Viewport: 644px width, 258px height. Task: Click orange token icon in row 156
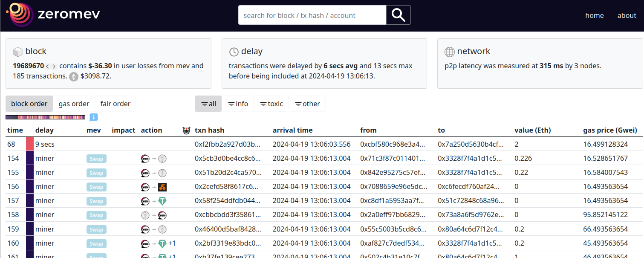click(x=162, y=187)
